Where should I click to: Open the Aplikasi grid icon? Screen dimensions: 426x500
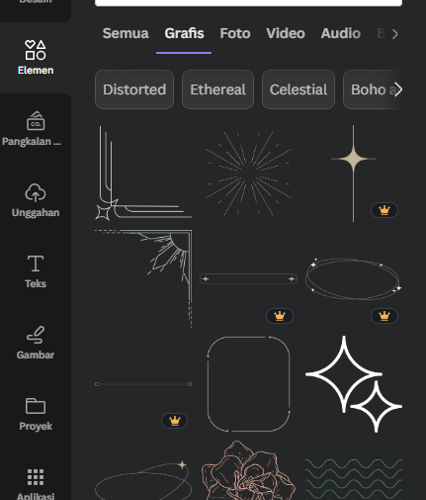pos(36,477)
